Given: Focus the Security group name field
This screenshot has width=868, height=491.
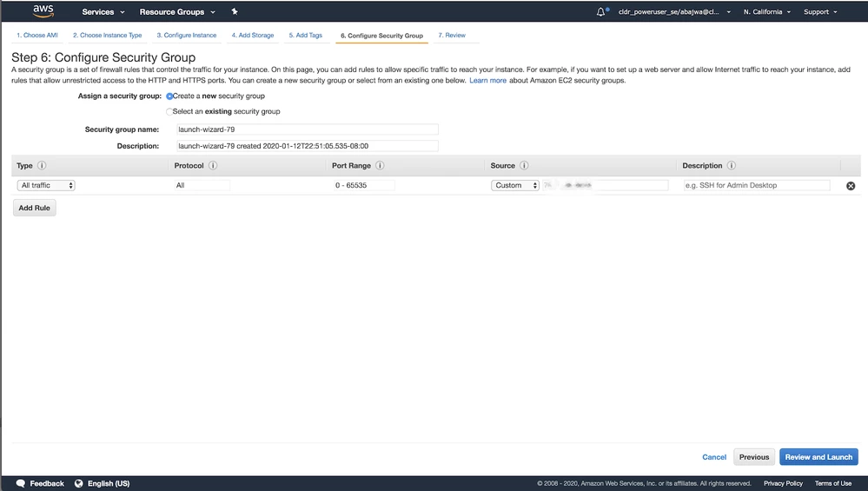Looking at the screenshot, I should [308, 129].
